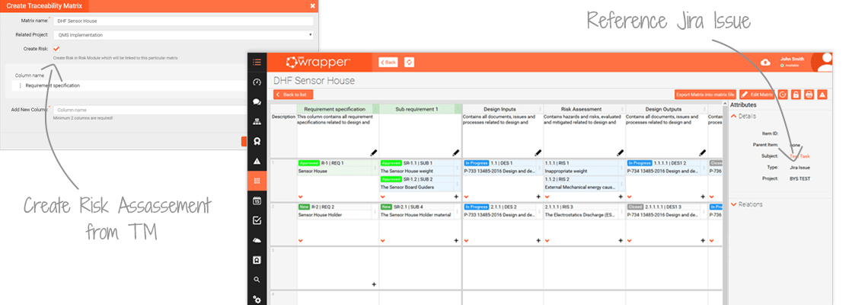Viewport: 868px width, 305px height.
Task: Click Export Matrix into matrix file button
Action: point(705,95)
